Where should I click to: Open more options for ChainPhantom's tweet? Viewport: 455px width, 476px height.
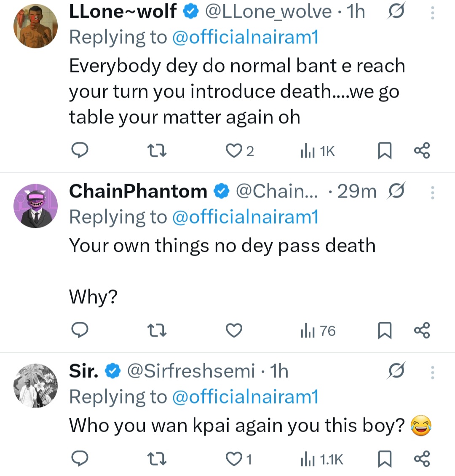(432, 193)
